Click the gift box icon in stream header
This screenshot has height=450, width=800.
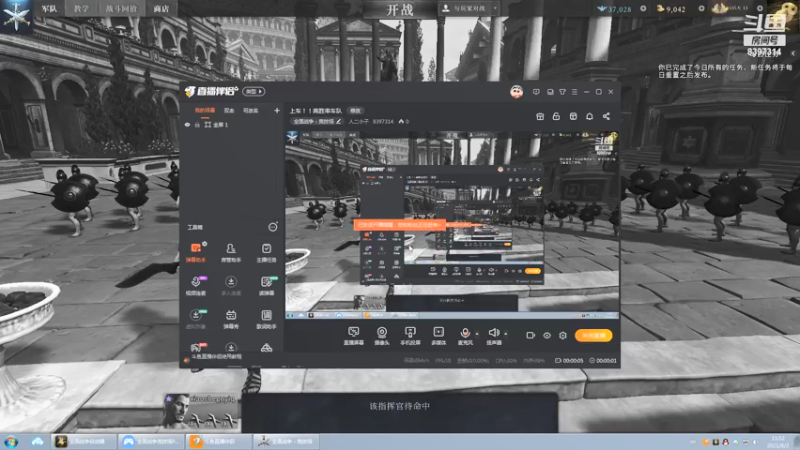[x=540, y=116]
